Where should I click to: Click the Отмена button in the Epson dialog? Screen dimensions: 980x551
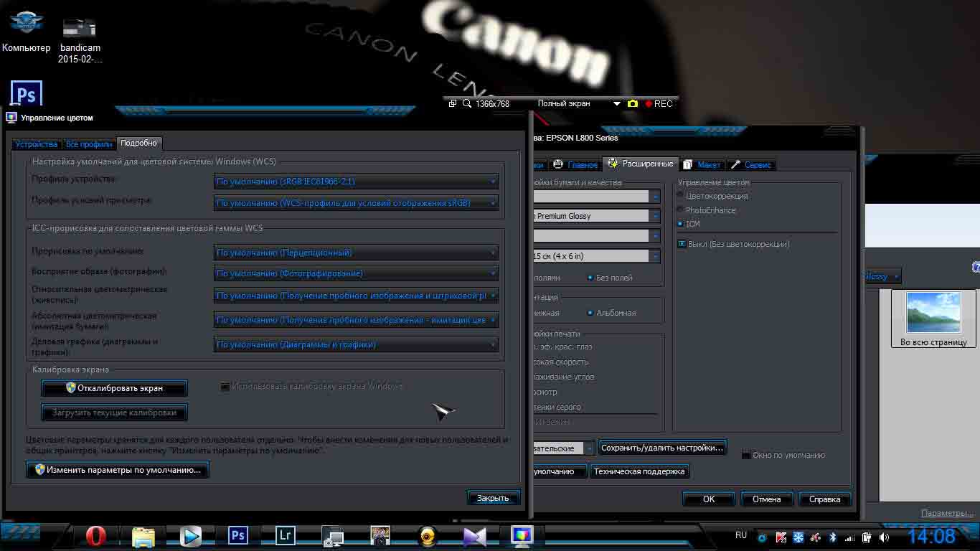767,499
